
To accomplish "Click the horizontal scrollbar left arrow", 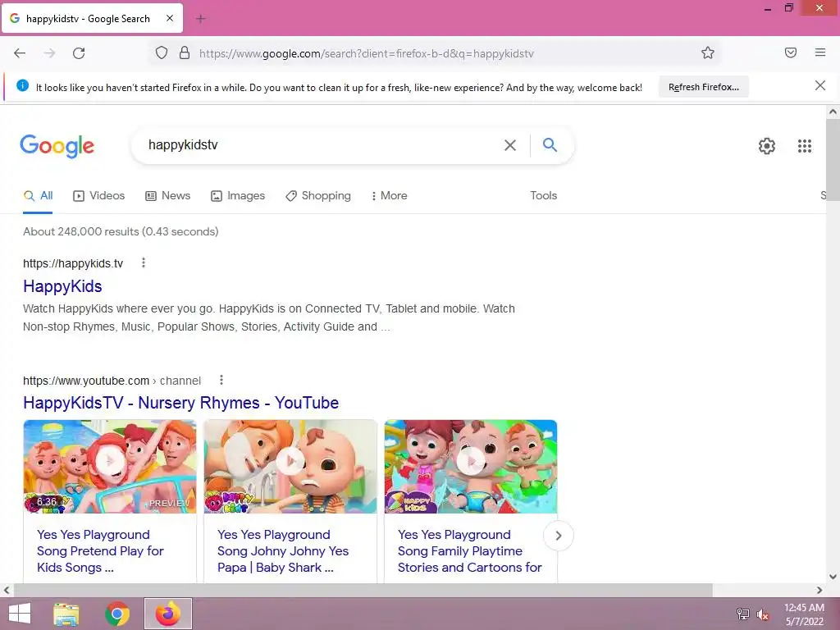I will [6, 590].
